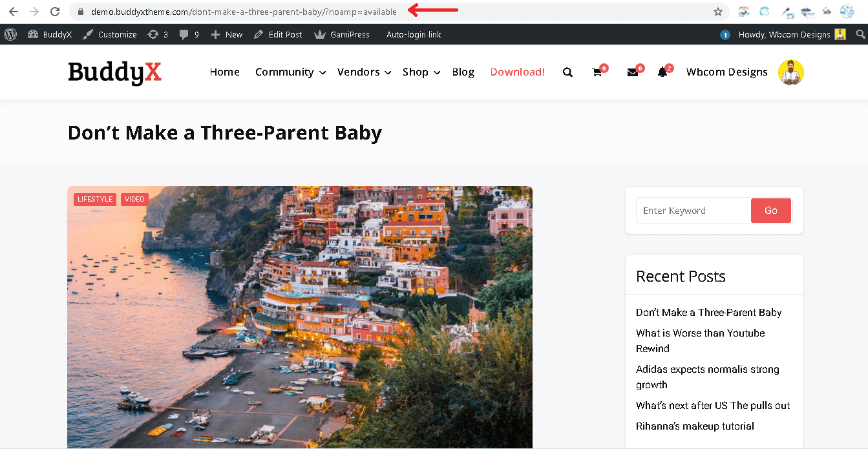This screenshot has width=868, height=449.
Task: Click the LIFESTYLE category tag
Action: click(95, 200)
